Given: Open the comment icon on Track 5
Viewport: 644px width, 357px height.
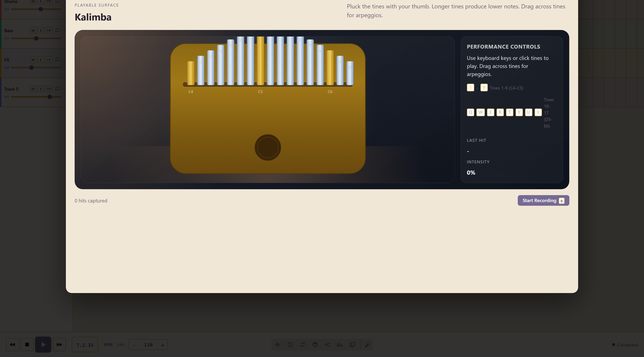Looking at the screenshot, I should click(57, 89).
